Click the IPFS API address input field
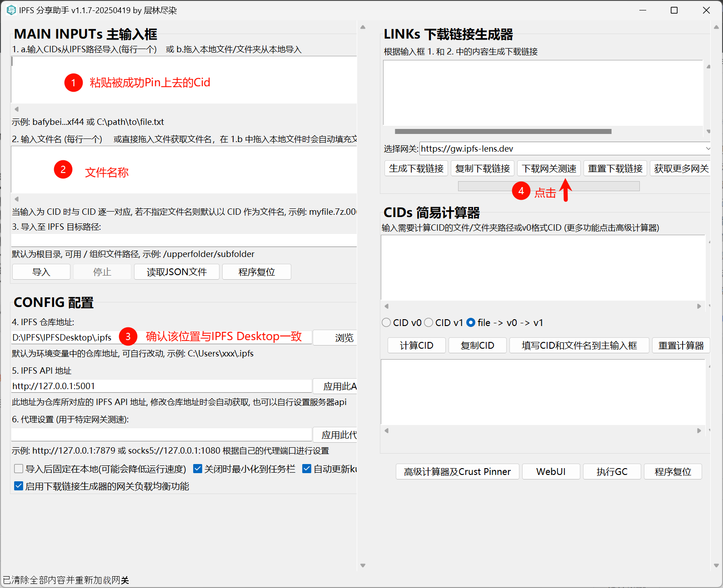Image resolution: width=723 pixels, height=588 pixels. (161, 386)
